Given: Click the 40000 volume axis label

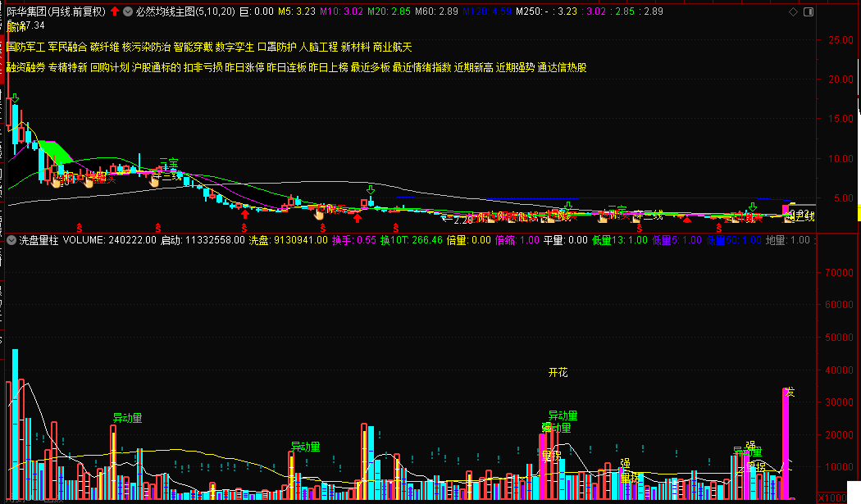Looking at the screenshot, I should click(839, 370).
